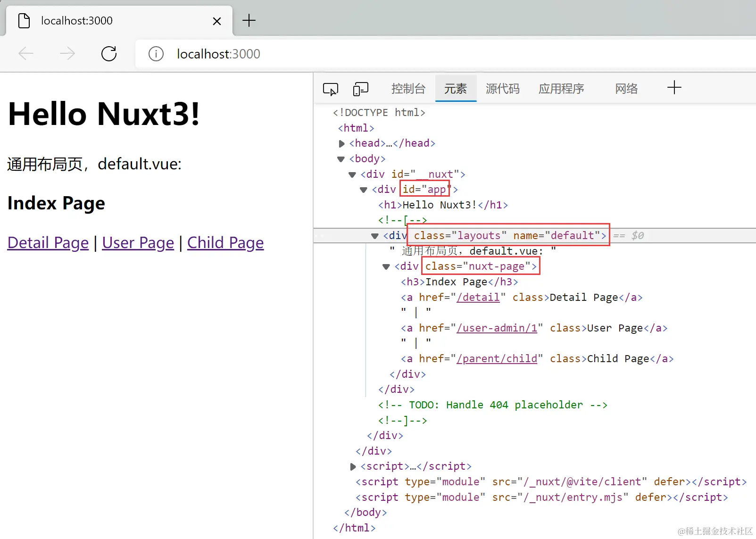Image resolution: width=756 pixels, height=539 pixels.
Task: Close the localhost:3000 tab
Action: pyautogui.click(x=217, y=21)
